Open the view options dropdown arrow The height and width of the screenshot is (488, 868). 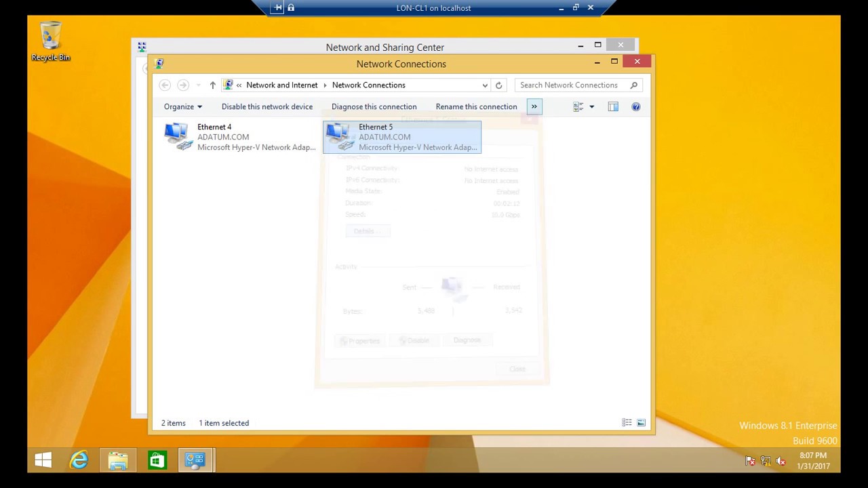[x=591, y=106]
